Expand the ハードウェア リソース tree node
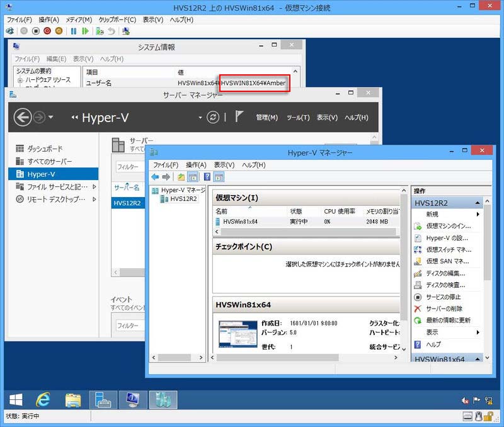The width and height of the screenshot is (504, 427). pyautogui.click(x=20, y=81)
